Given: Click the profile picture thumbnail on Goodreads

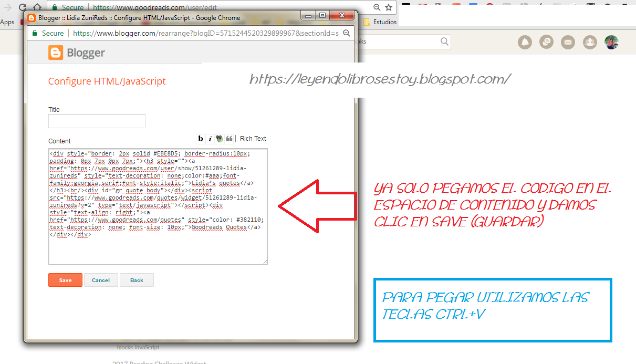Looking at the screenshot, I should (x=611, y=42).
